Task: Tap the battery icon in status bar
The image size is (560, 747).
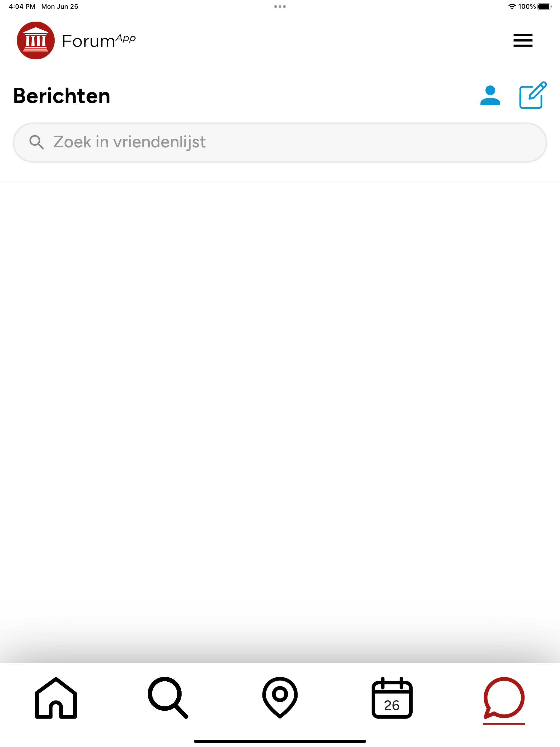Action: pos(544,6)
